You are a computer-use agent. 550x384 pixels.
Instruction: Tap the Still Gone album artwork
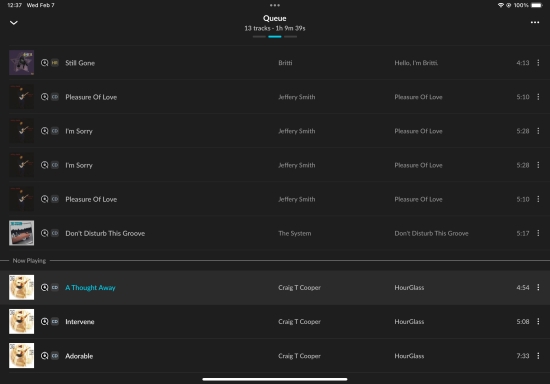[21, 62]
